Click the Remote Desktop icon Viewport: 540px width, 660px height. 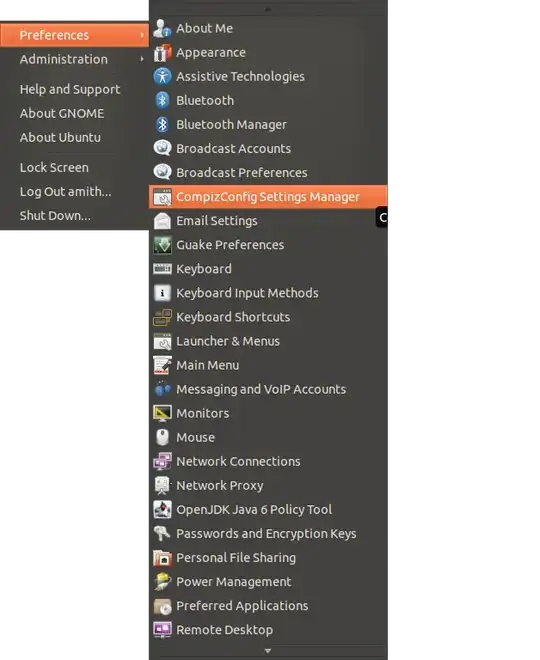tap(162, 630)
